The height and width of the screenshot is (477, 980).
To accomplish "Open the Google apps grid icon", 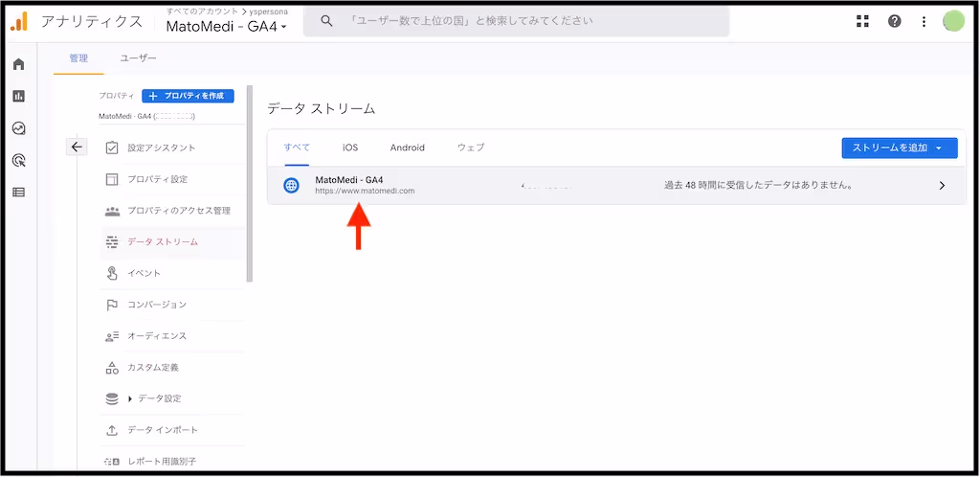I will pyautogui.click(x=862, y=21).
